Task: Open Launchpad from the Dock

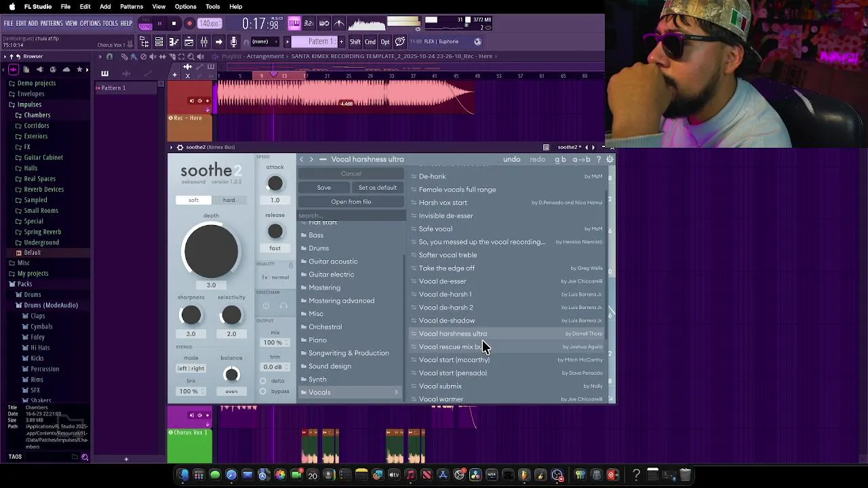Action: tap(199, 475)
